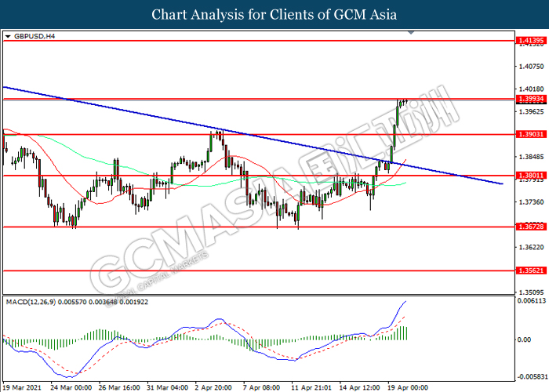Click the 7 Apr 08:00 time label

[261, 387]
